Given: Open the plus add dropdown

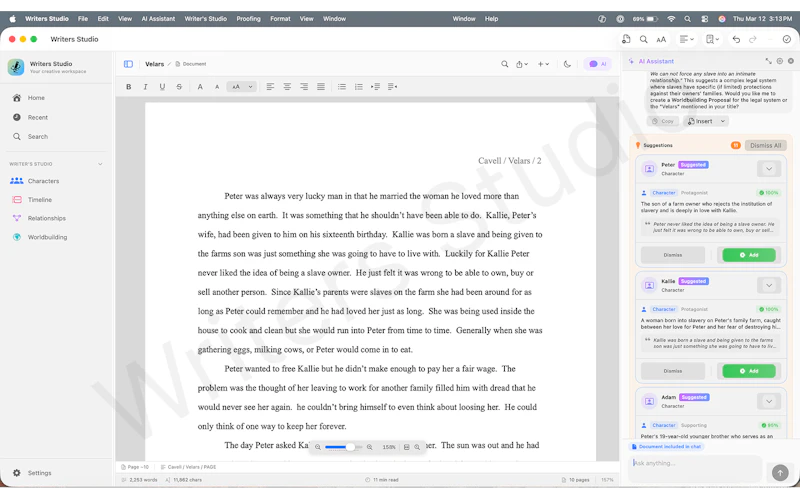Looking at the screenshot, I should pos(543,64).
